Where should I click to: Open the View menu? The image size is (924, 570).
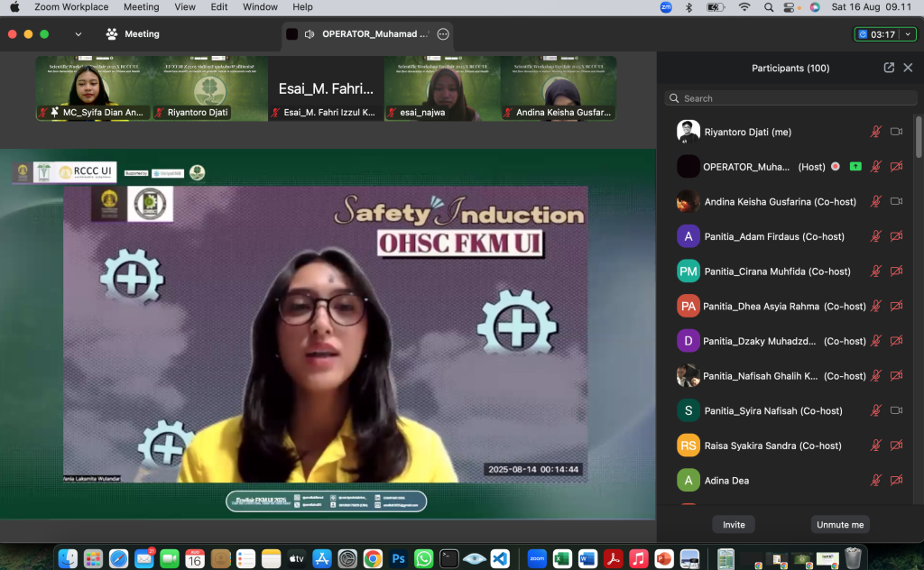185,7
